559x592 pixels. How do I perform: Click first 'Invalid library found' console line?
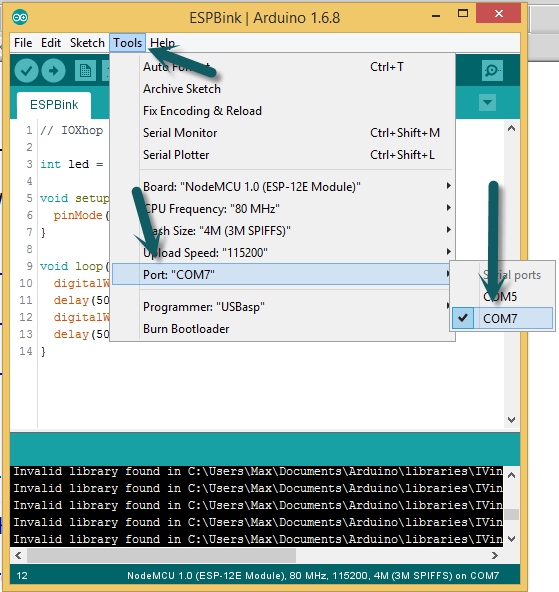[x=258, y=471]
